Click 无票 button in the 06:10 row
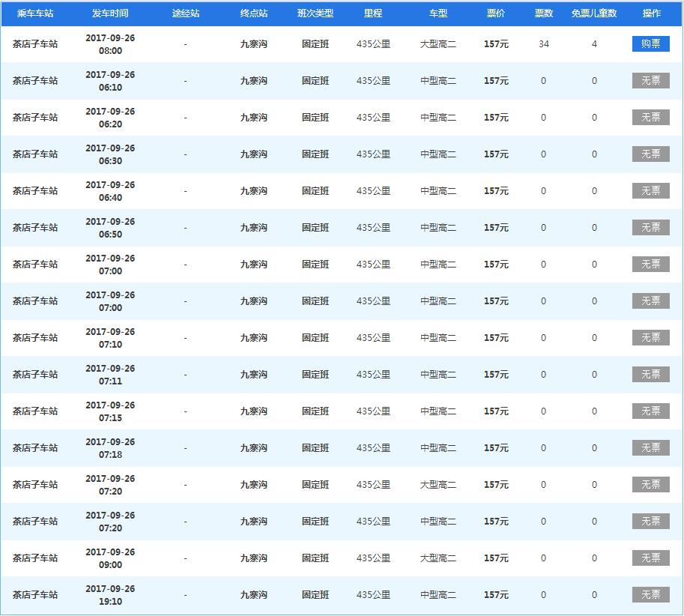Screen dimensions: 684x616 pos(650,80)
